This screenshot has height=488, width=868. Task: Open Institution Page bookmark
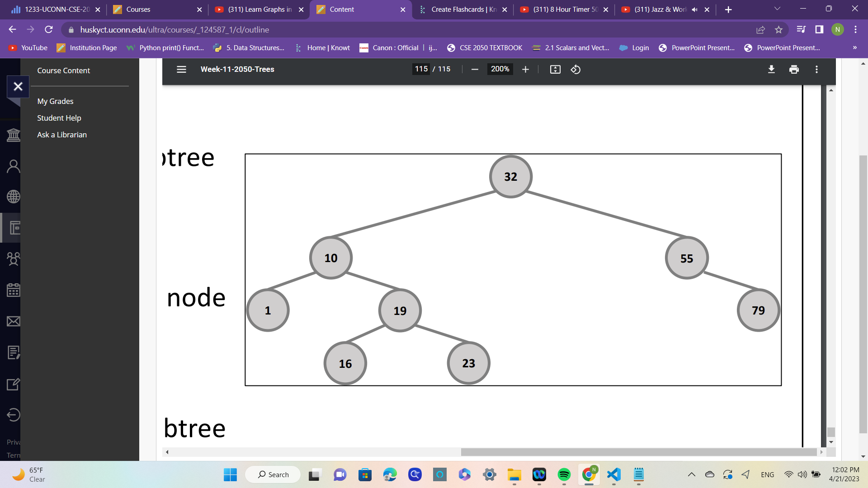[86, 48]
